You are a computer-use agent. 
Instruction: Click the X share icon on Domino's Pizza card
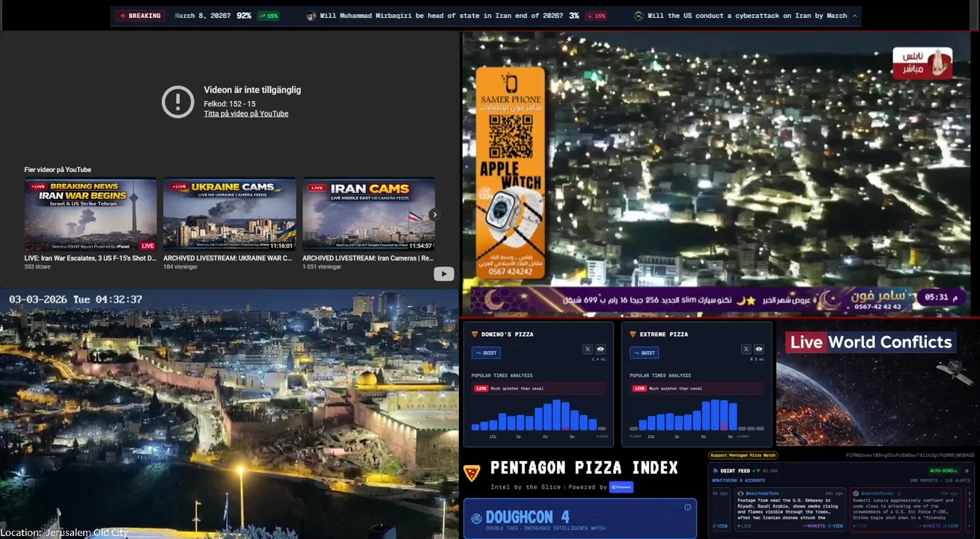(588, 349)
